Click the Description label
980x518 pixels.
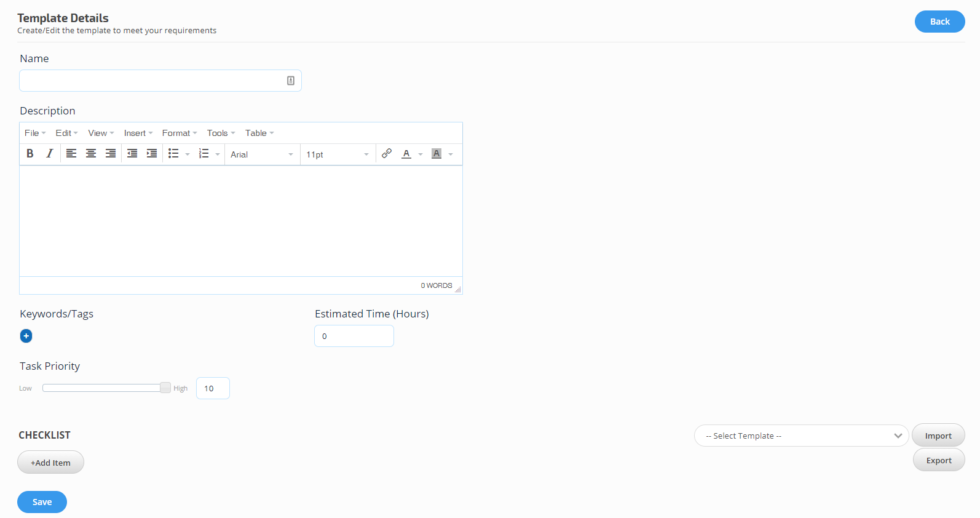pyautogui.click(x=47, y=111)
